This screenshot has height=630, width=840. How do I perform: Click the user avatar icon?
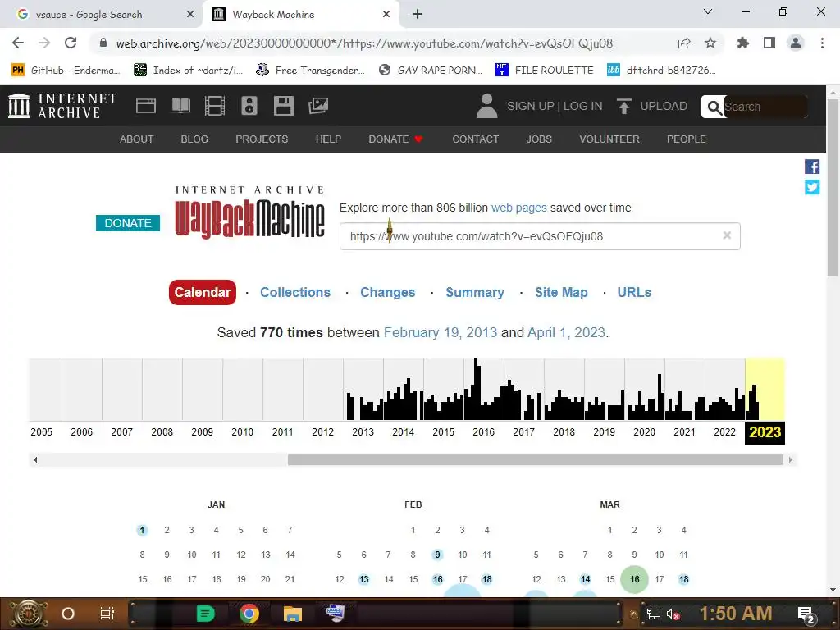coord(486,106)
